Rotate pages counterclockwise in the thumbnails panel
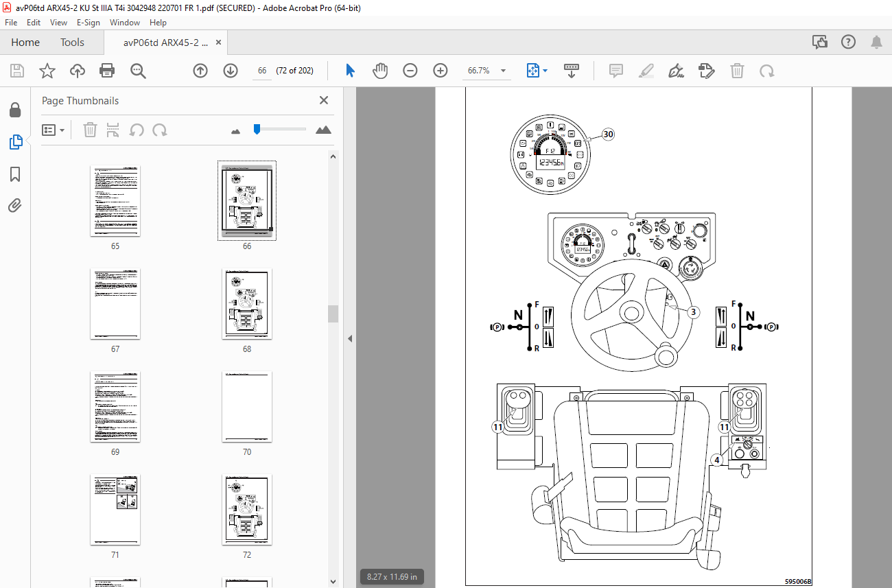 tap(137, 130)
